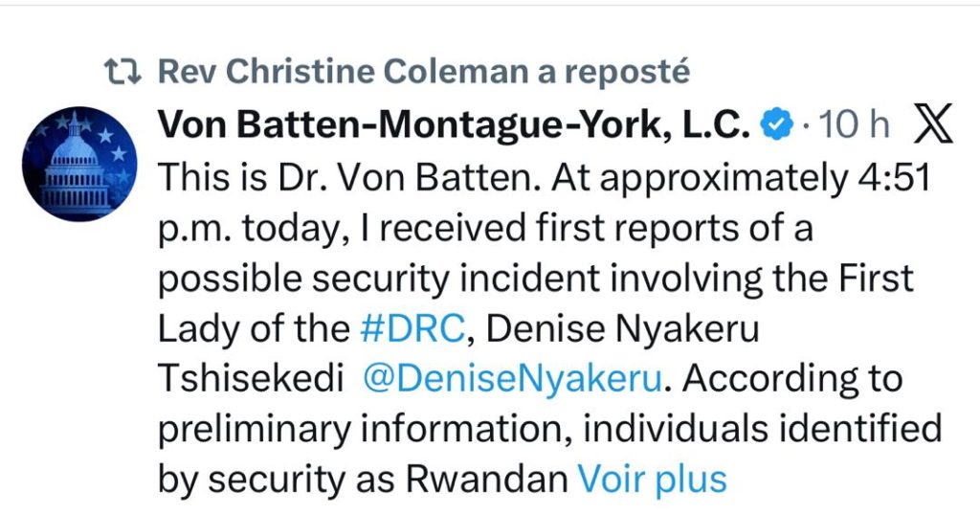Viewport: 980px width, 514px height.
Task: Open the #DRC hashtag
Action: coord(412,328)
